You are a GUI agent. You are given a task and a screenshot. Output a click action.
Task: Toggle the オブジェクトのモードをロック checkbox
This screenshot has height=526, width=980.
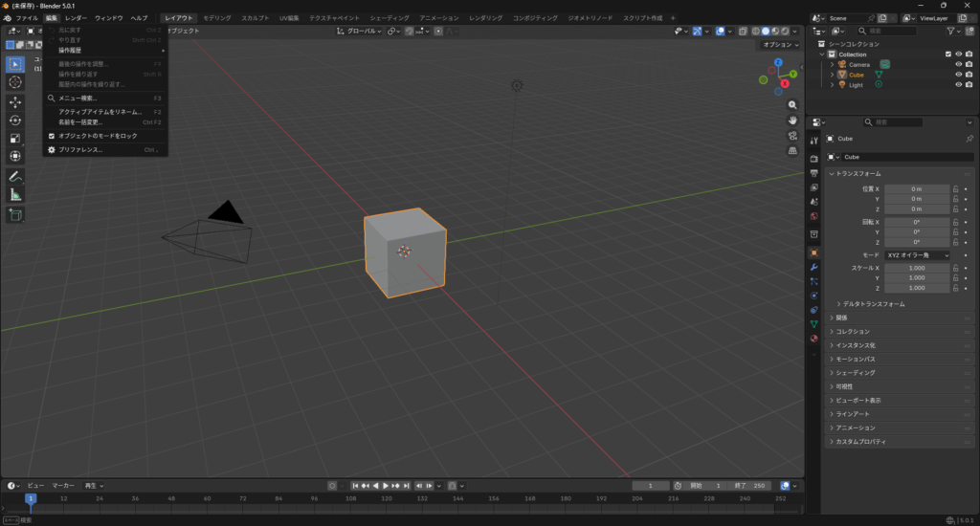click(x=52, y=136)
